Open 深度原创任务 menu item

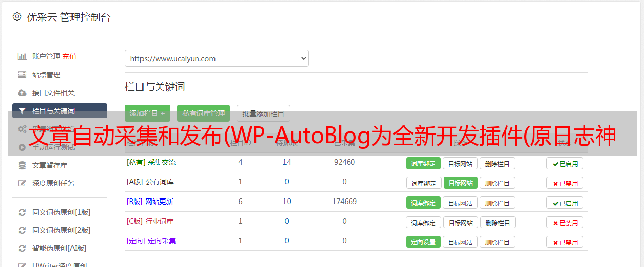coord(53,183)
